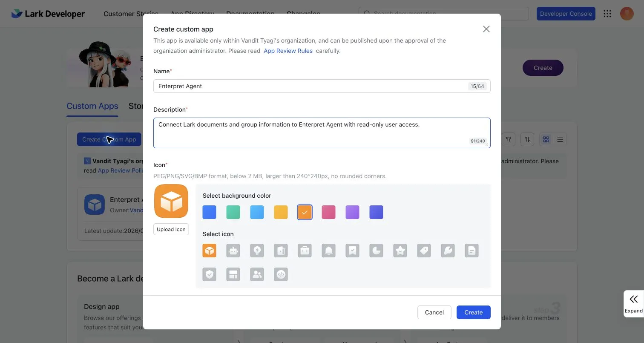
Task: Pick the lightbulb icon option
Action: coord(257,251)
